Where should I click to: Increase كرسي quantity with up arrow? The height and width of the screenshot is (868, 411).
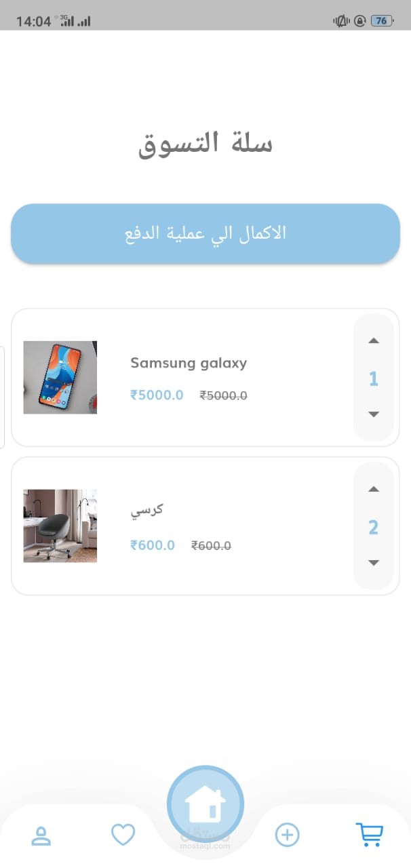click(x=374, y=490)
